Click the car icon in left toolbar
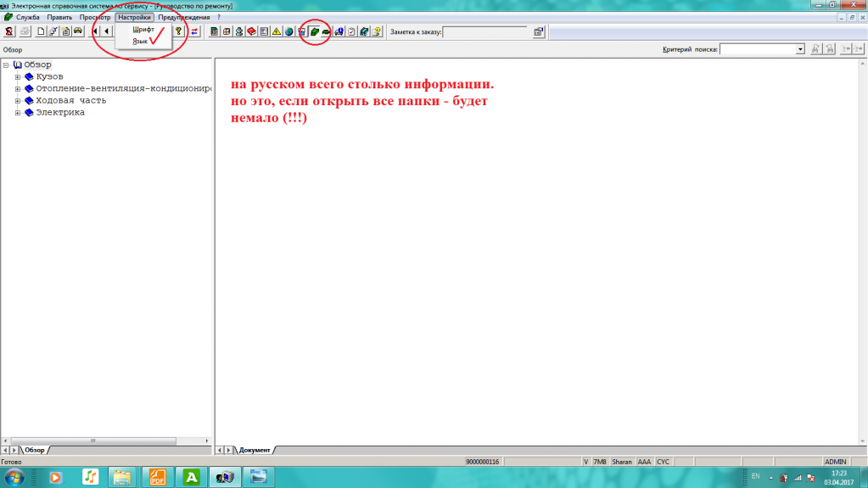Screen dimensions: 868x488 pyautogui.click(x=77, y=32)
